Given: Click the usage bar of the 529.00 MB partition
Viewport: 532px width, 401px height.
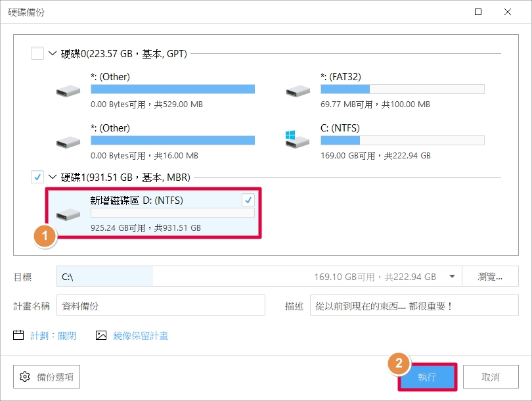Looking at the screenshot, I should tap(173, 89).
